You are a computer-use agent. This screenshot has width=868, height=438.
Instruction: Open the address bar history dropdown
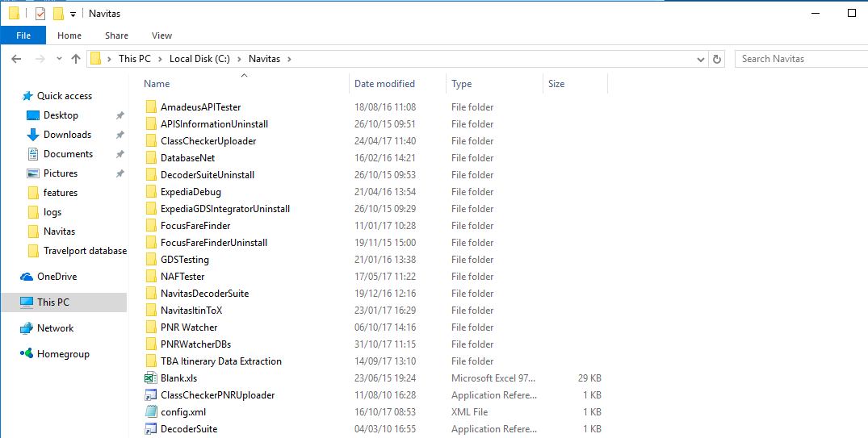click(701, 59)
